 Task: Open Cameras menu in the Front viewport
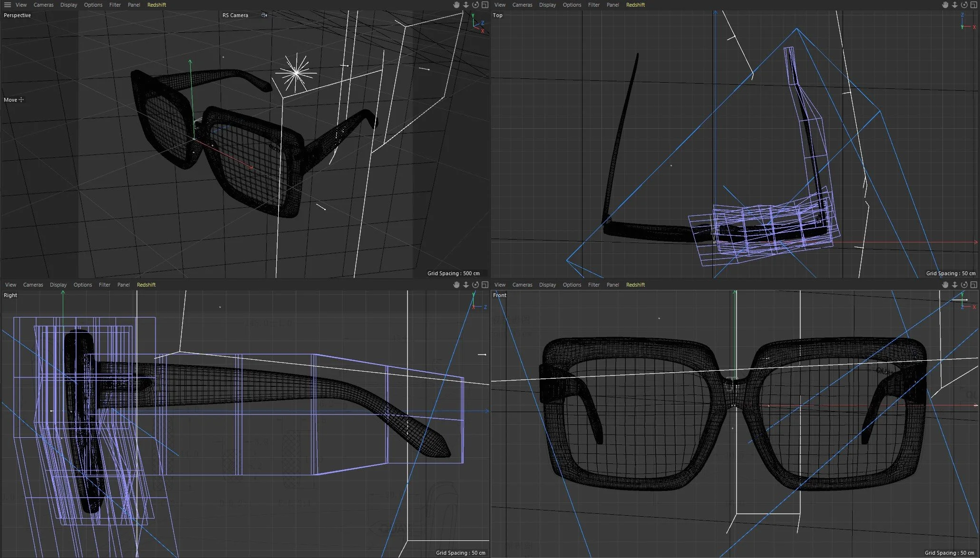[522, 285]
